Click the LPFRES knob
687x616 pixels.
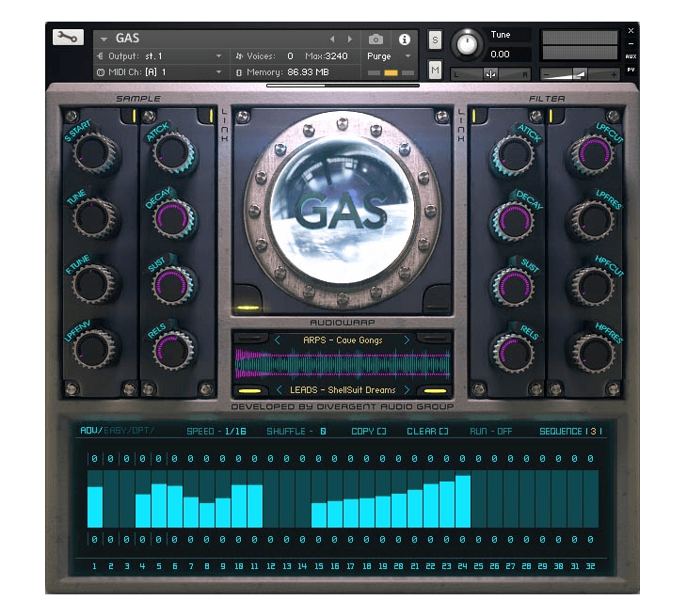(x=593, y=220)
